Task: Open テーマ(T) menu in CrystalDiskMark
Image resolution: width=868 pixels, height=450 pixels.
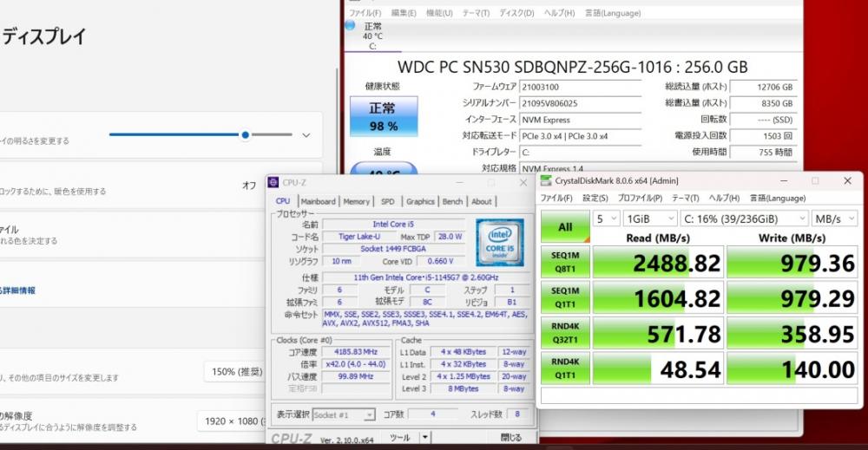Action: (x=686, y=198)
